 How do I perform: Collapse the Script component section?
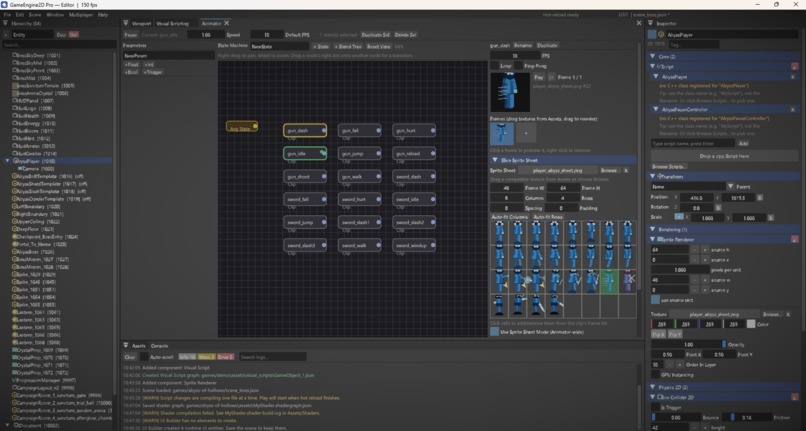[x=653, y=66]
